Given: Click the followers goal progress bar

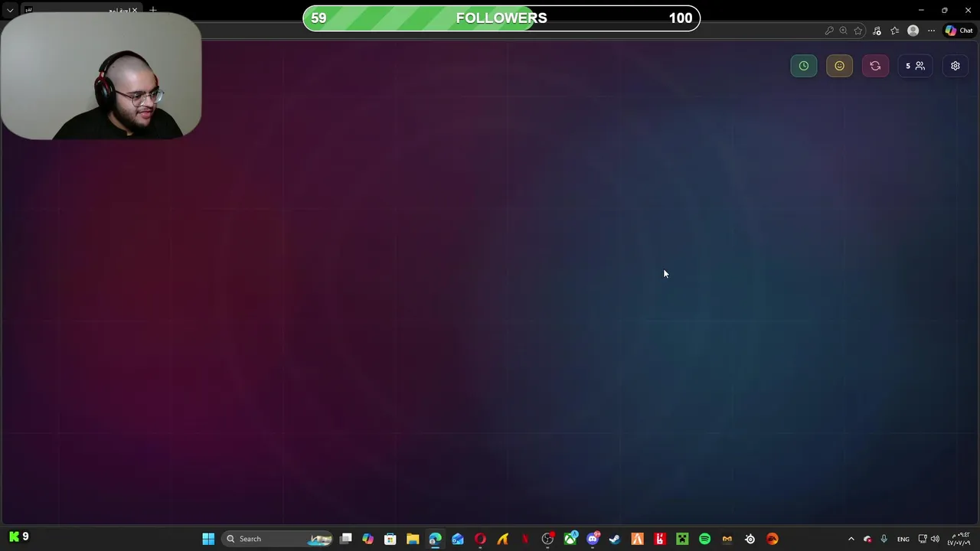Looking at the screenshot, I should point(501,18).
